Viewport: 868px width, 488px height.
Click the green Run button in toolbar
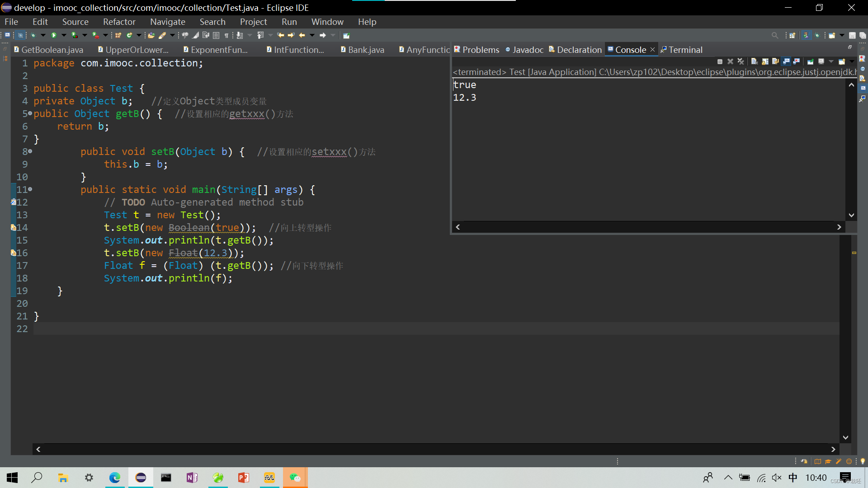coord(54,35)
